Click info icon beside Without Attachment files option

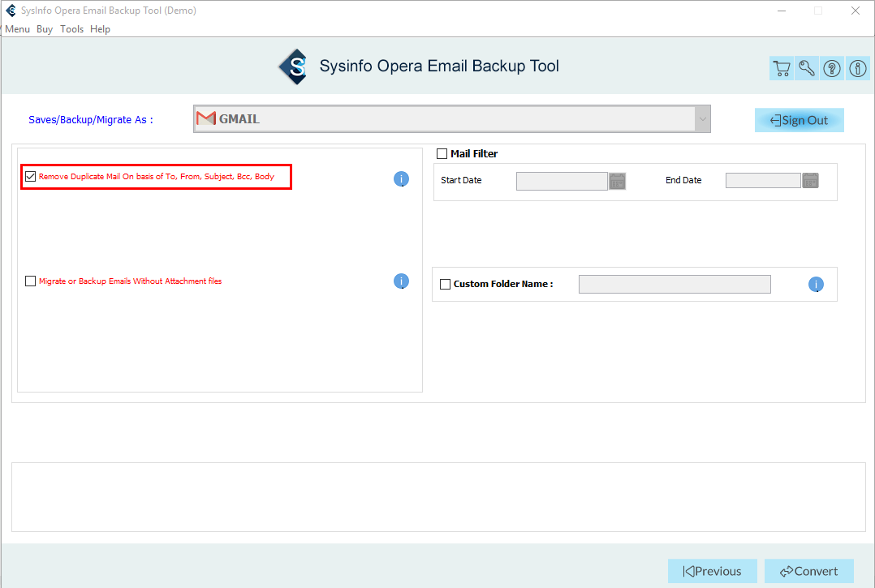click(x=401, y=281)
